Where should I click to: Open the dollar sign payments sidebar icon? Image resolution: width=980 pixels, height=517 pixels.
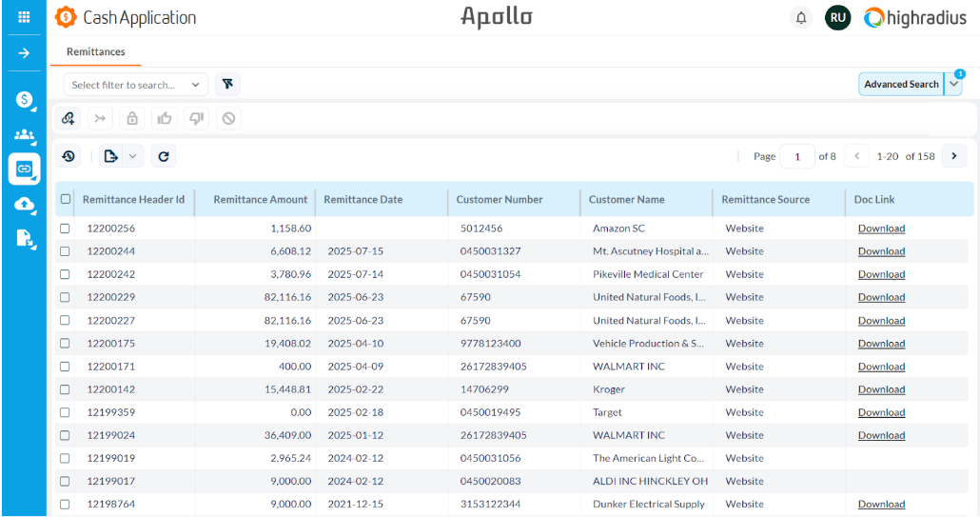25,99
